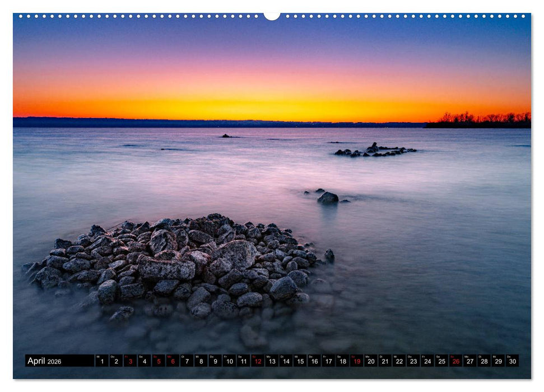
Task: Select day 1 in the calendar strip
Action: (101, 361)
